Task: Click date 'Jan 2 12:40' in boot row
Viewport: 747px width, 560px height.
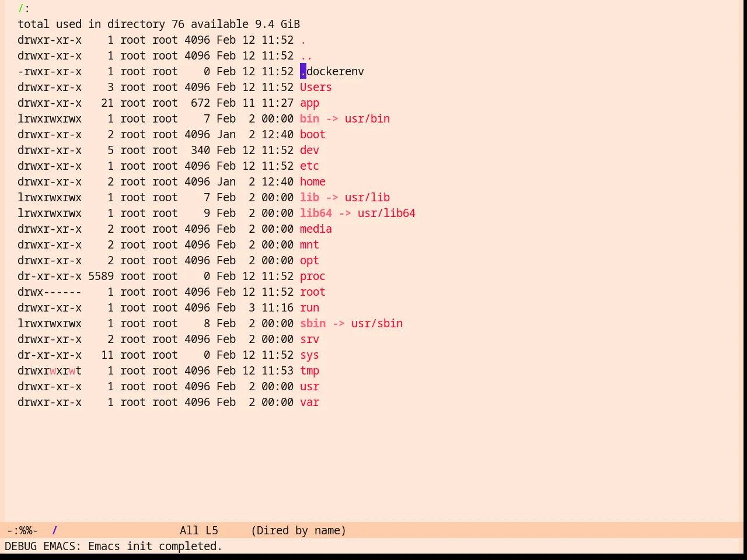Action: point(255,135)
